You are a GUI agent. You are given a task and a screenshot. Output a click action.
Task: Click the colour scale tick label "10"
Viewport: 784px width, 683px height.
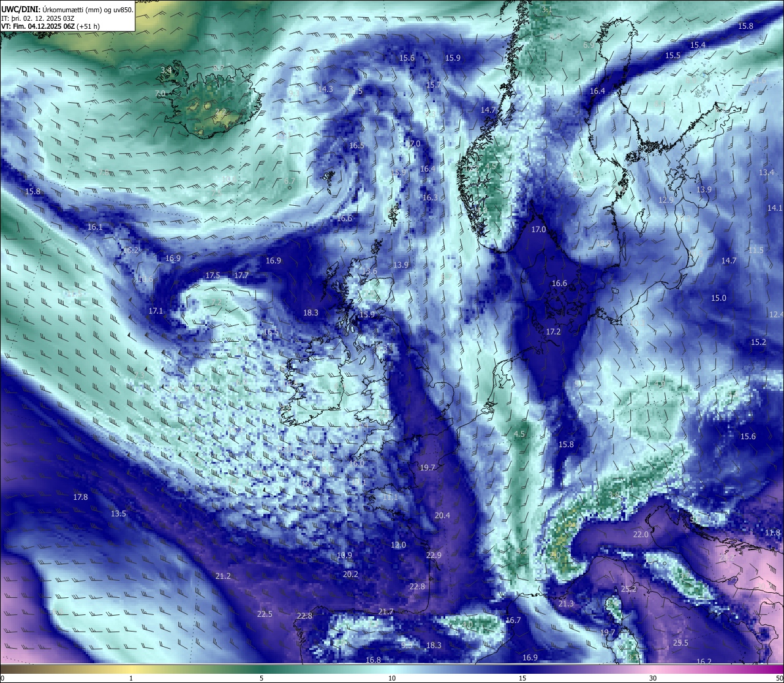pos(391,678)
